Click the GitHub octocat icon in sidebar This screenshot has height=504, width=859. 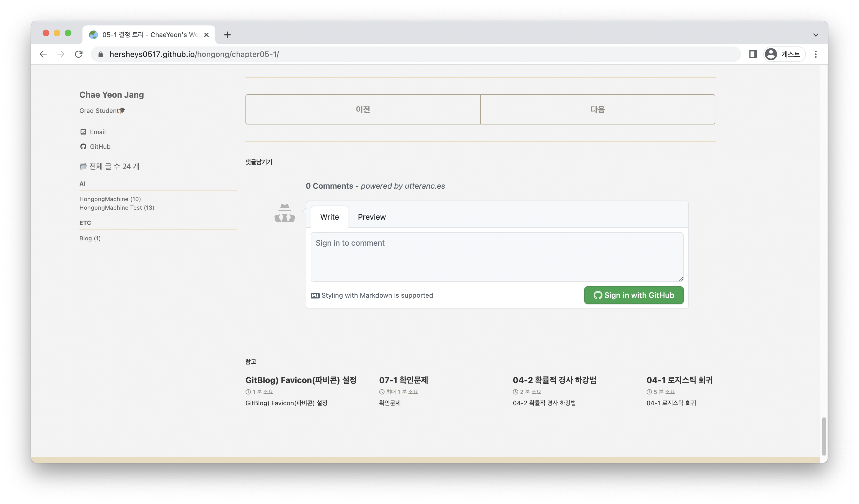[83, 147]
